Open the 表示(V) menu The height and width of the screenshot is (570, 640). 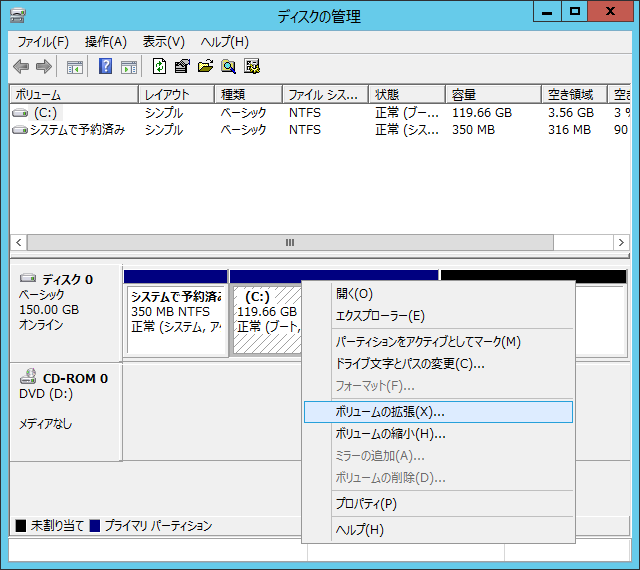pyautogui.click(x=164, y=42)
